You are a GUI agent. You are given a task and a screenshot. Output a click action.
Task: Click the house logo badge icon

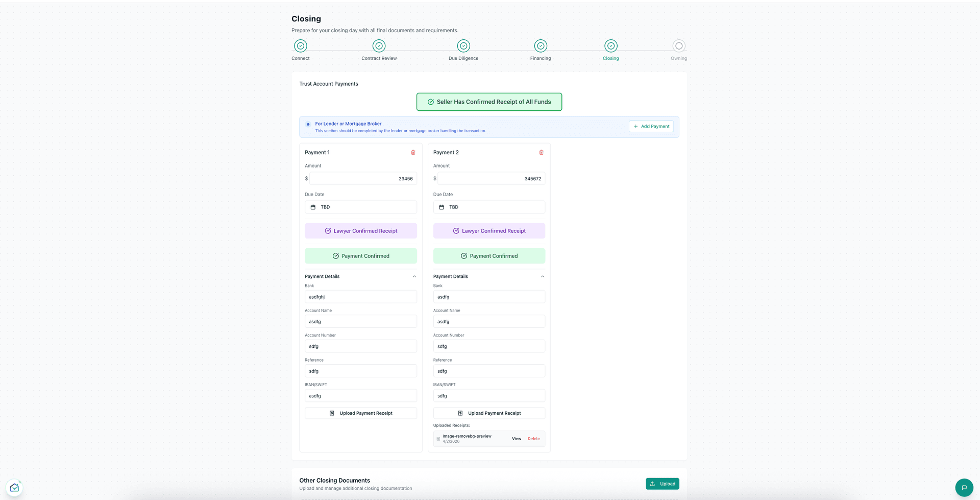[14, 488]
